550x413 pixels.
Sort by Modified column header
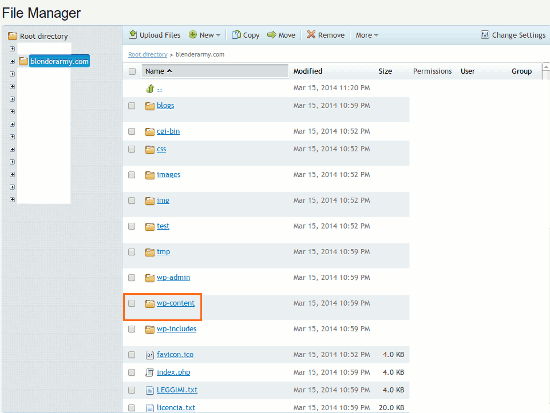(308, 71)
